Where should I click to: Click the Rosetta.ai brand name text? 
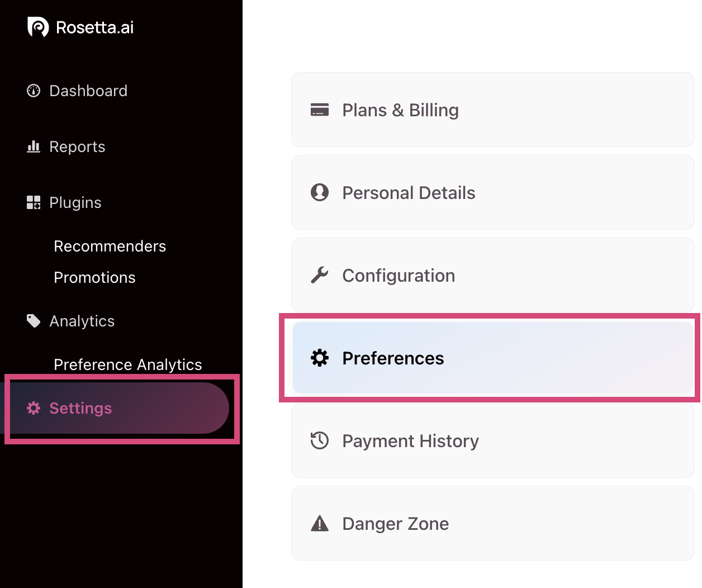[x=95, y=27]
